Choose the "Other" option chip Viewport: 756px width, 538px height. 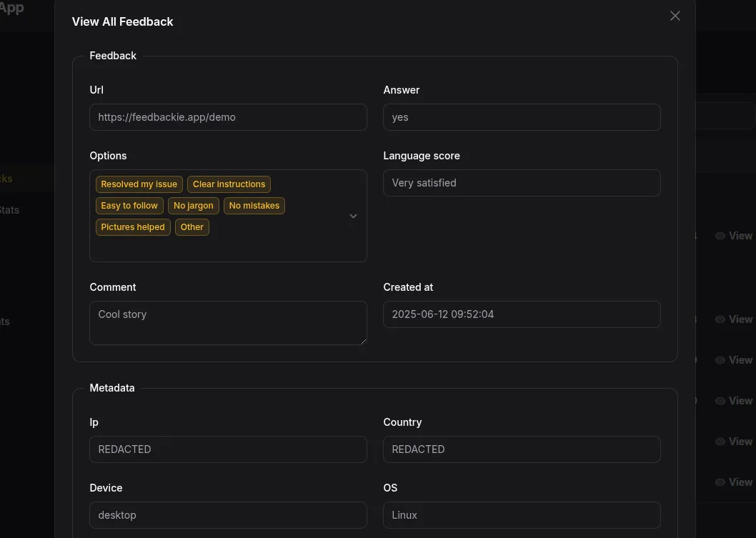tap(192, 226)
